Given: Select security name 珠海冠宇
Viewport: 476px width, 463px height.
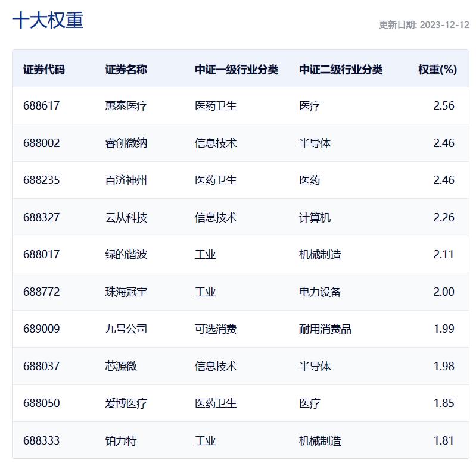Looking at the screenshot, I should [x=126, y=292].
